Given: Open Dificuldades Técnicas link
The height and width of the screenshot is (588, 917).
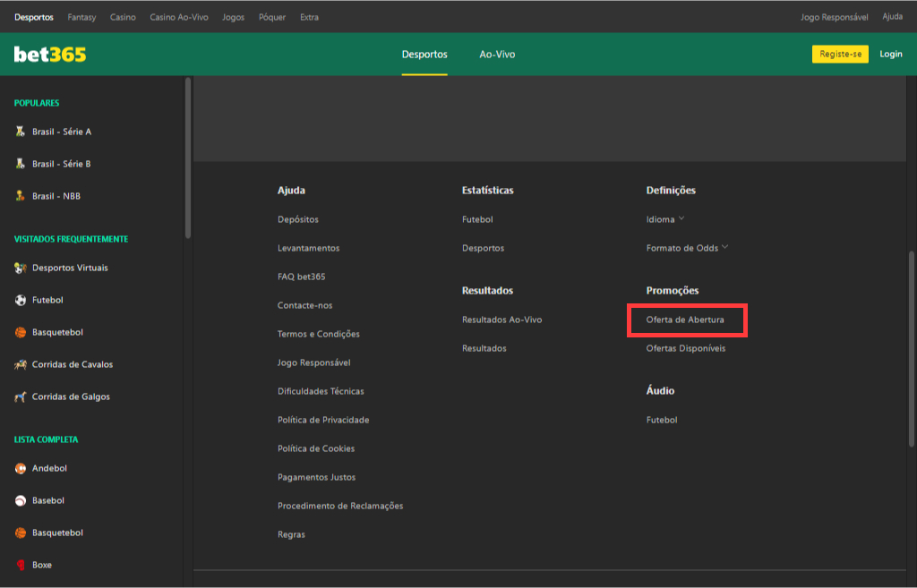Looking at the screenshot, I should (x=321, y=391).
